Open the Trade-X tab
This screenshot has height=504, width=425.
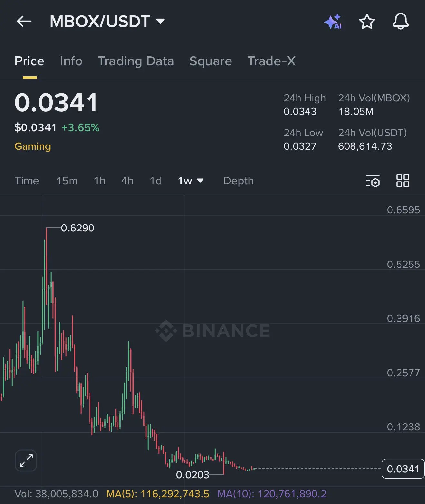[x=271, y=61]
